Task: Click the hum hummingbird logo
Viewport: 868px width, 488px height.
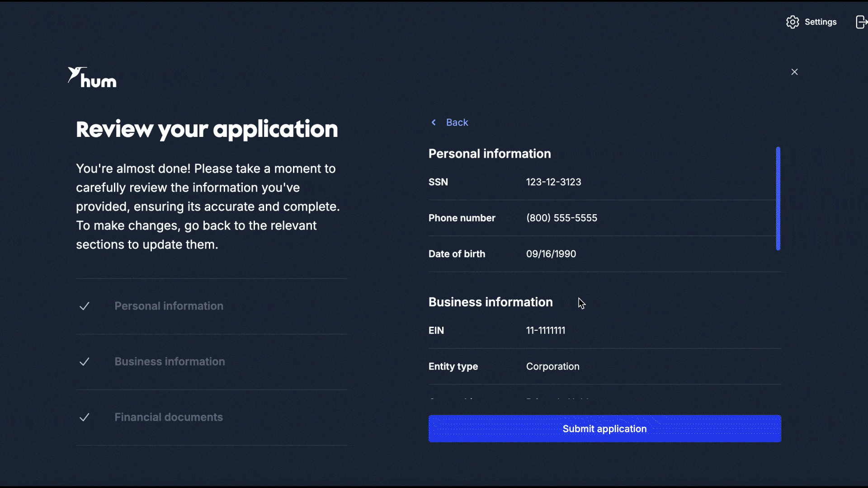Action: (92, 77)
